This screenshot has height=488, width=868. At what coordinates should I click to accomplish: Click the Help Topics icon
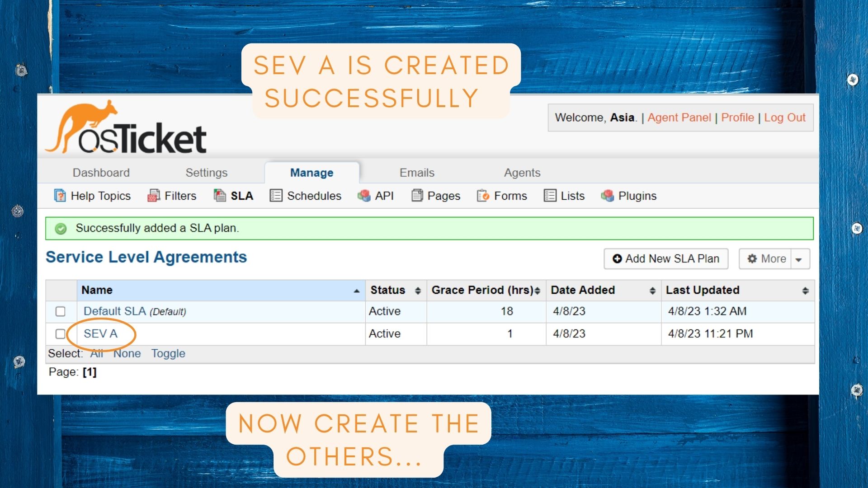(x=60, y=196)
